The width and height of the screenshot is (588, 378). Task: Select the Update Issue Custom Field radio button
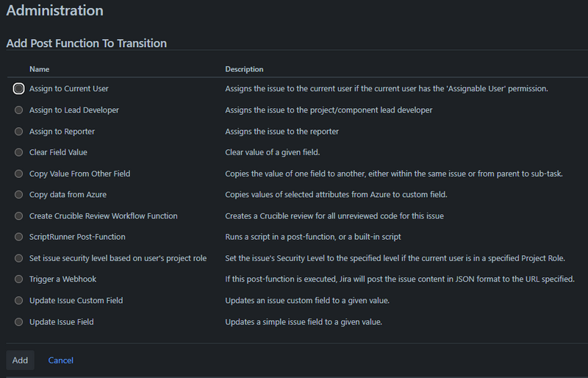pos(19,301)
